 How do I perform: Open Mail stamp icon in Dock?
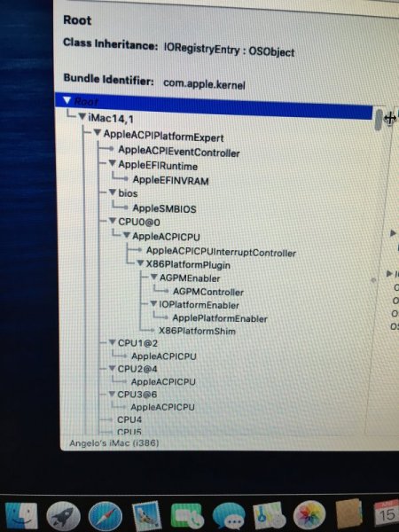pyautogui.click(x=146, y=516)
